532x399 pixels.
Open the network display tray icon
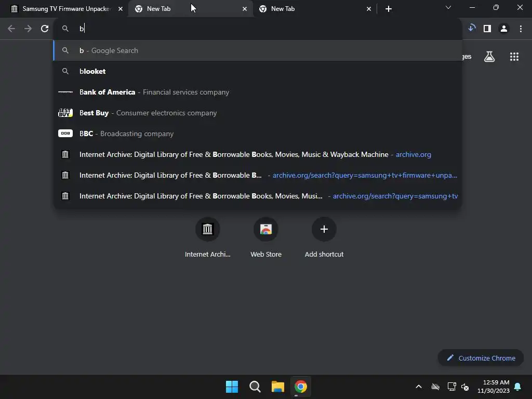click(x=451, y=387)
